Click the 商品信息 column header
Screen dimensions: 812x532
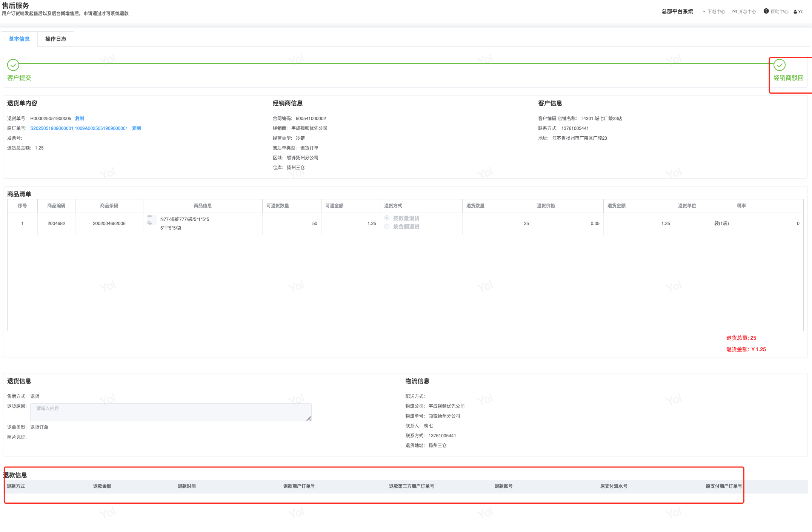203,206
